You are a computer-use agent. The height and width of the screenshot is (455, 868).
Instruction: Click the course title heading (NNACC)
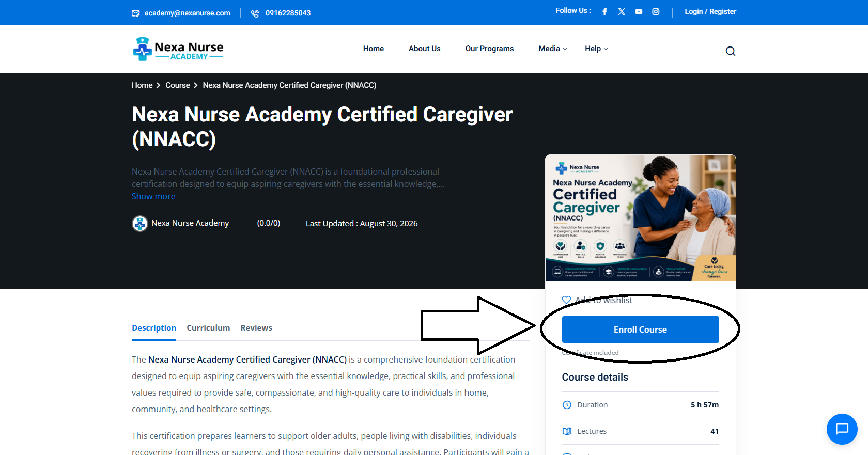pos(322,127)
